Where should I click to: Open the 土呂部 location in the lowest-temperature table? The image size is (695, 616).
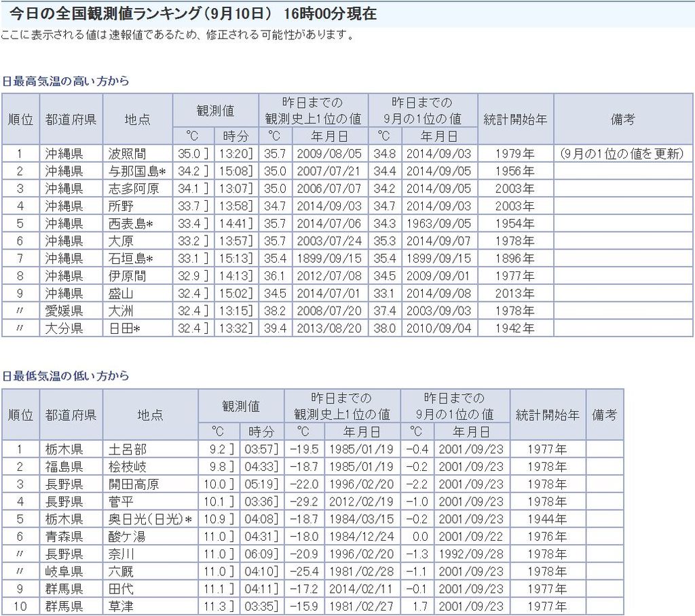tap(127, 449)
